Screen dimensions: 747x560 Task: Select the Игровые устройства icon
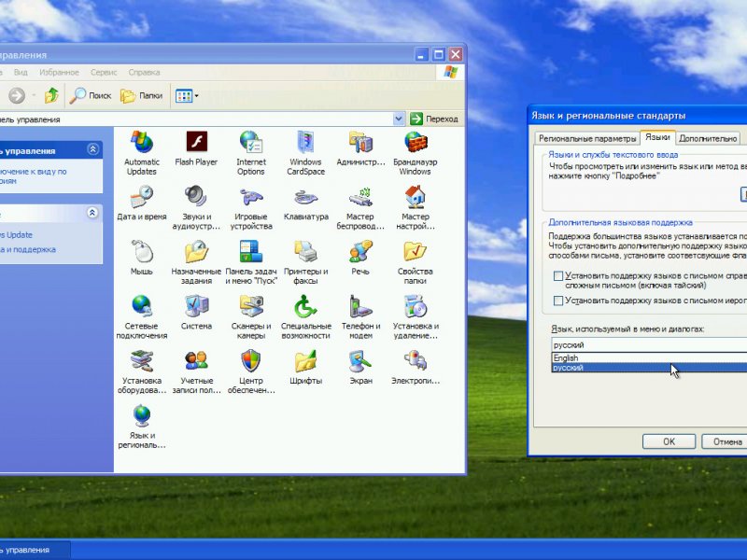pos(251,207)
